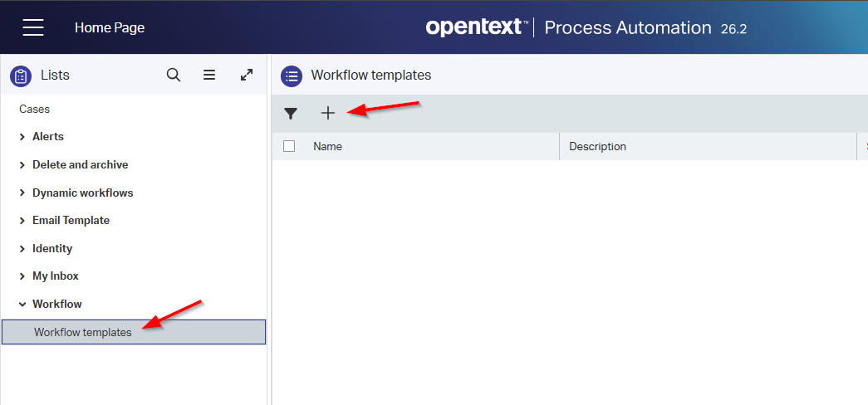Open the Cases list
The image size is (868, 405).
[34, 109]
